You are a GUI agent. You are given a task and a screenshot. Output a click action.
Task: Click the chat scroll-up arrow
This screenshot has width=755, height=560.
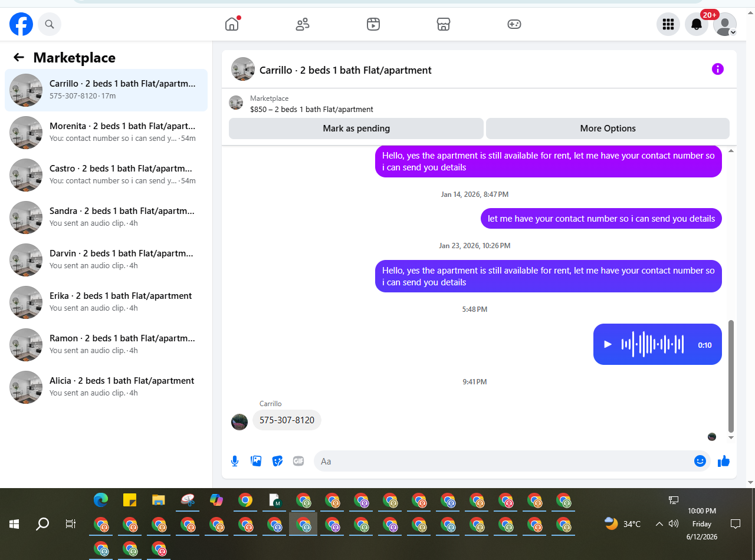(x=731, y=151)
